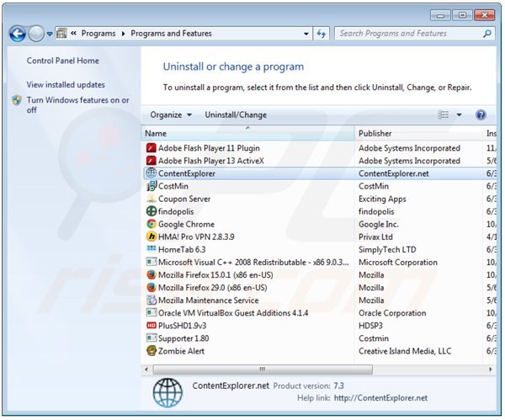The width and height of the screenshot is (505, 420).
Task: Select PlusSHD1.9v3 program name
Action: pyautogui.click(x=183, y=326)
